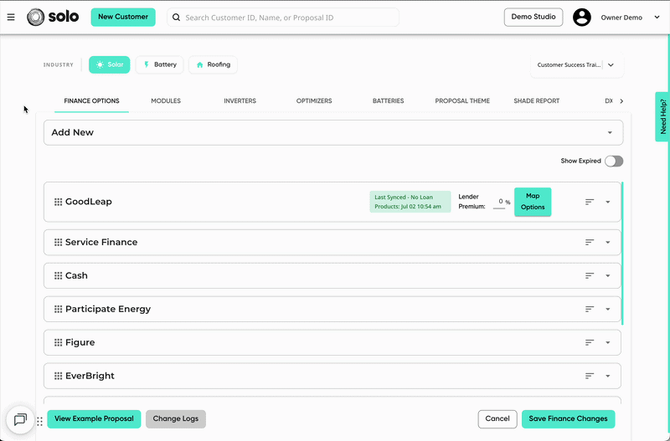Select the Battery industry option

(159, 65)
